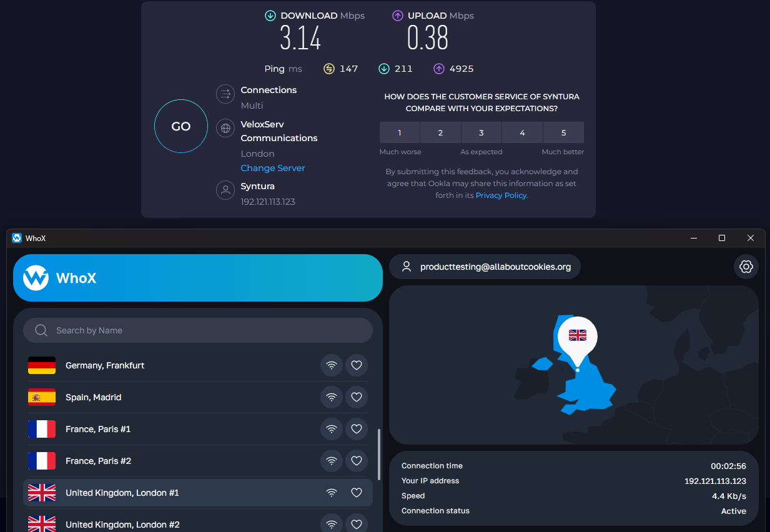Click the France, Paris #1 signal icon

point(332,429)
